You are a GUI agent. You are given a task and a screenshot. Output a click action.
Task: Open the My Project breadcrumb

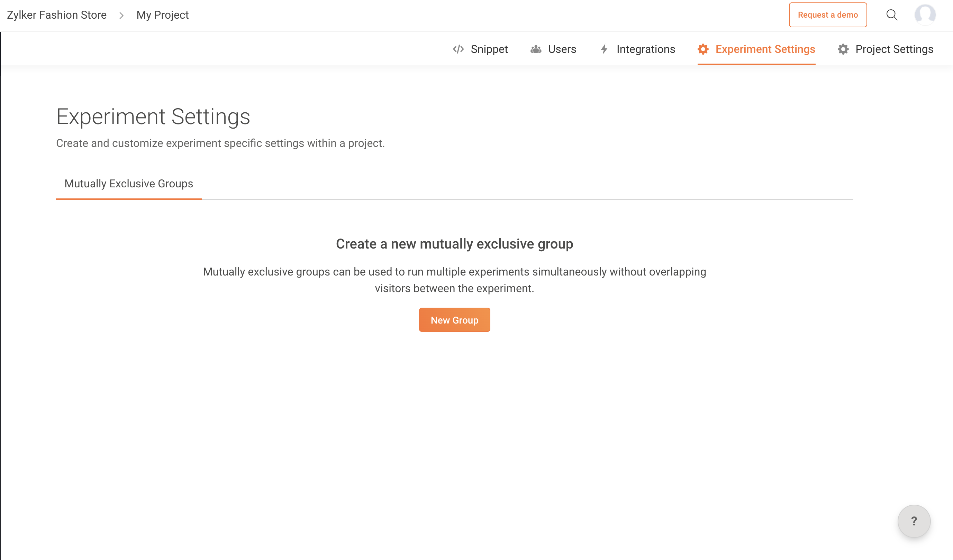tap(162, 15)
